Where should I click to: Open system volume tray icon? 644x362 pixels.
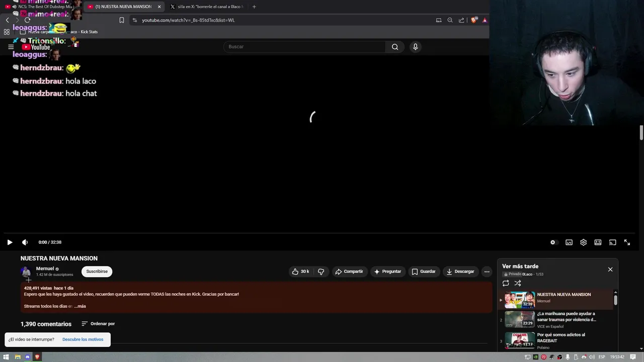tap(592, 357)
